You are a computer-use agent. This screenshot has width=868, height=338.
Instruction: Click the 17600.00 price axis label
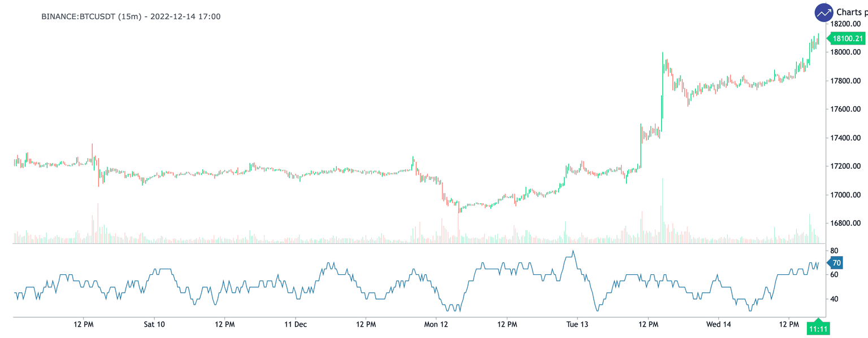[845, 109]
